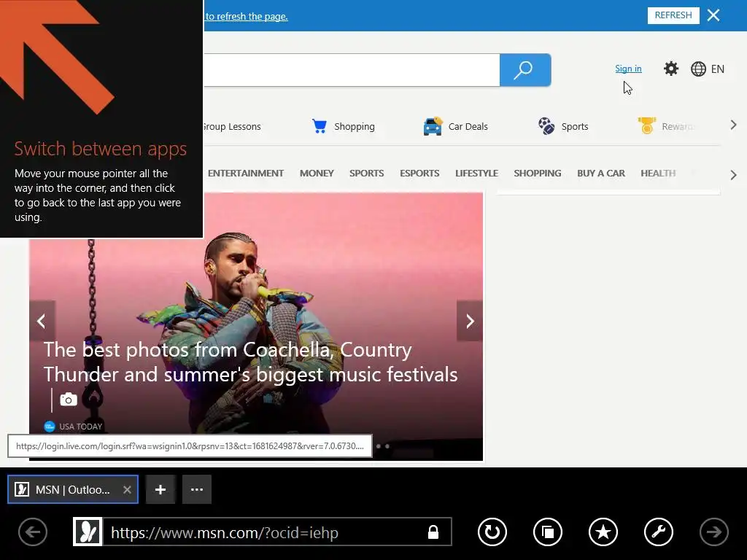Open the tab tools ellipsis menu
The image size is (747, 560).
pos(197,489)
